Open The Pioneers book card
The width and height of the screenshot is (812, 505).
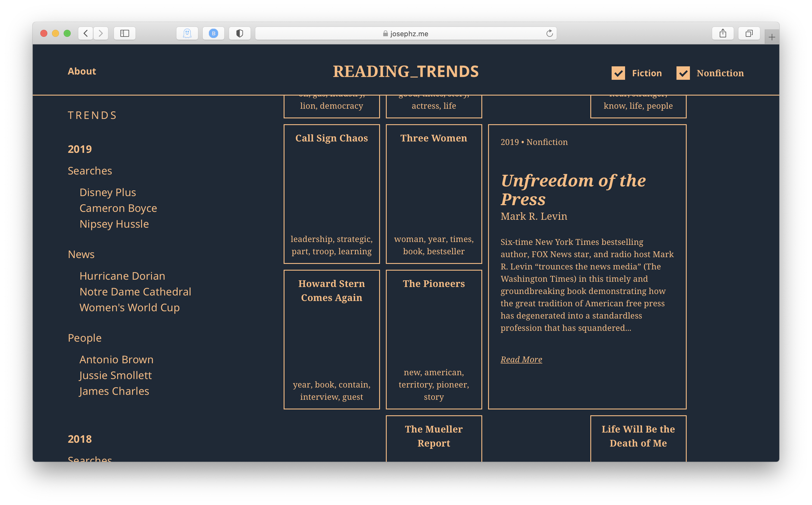click(433, 339)
